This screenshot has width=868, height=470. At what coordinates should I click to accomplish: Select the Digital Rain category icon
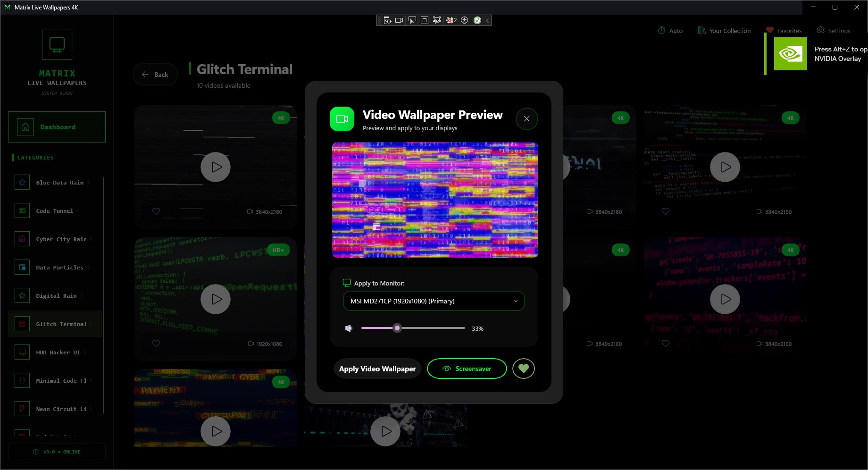pyautogui.click(x=22, y=296)
